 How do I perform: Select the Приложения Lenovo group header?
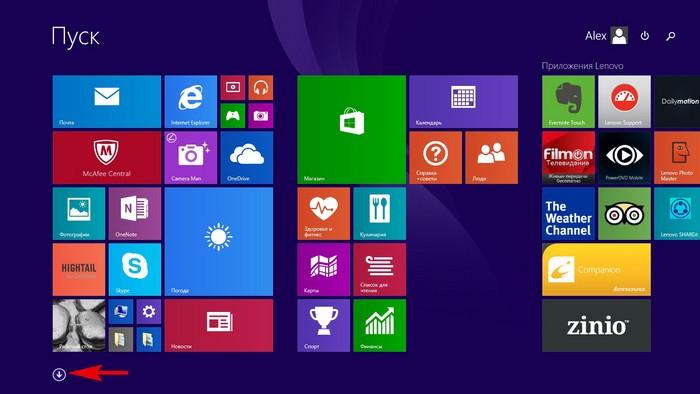[x=582, y=66]
